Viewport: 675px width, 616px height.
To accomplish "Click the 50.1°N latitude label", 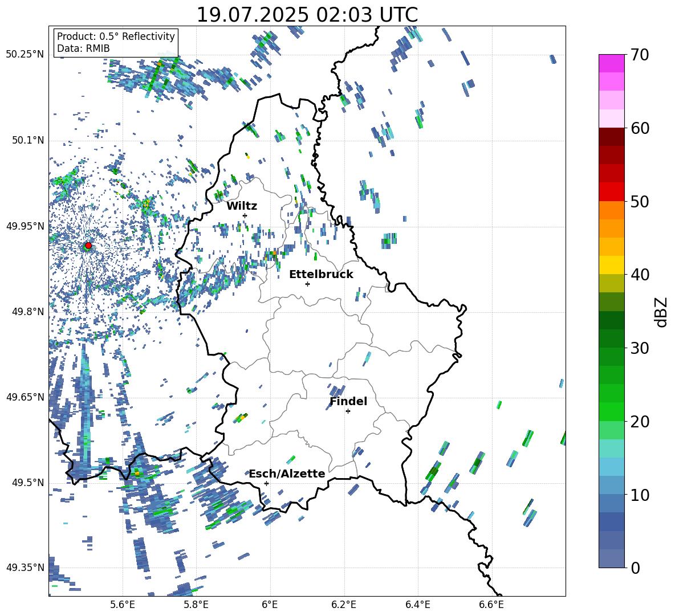I will point(28,140).
